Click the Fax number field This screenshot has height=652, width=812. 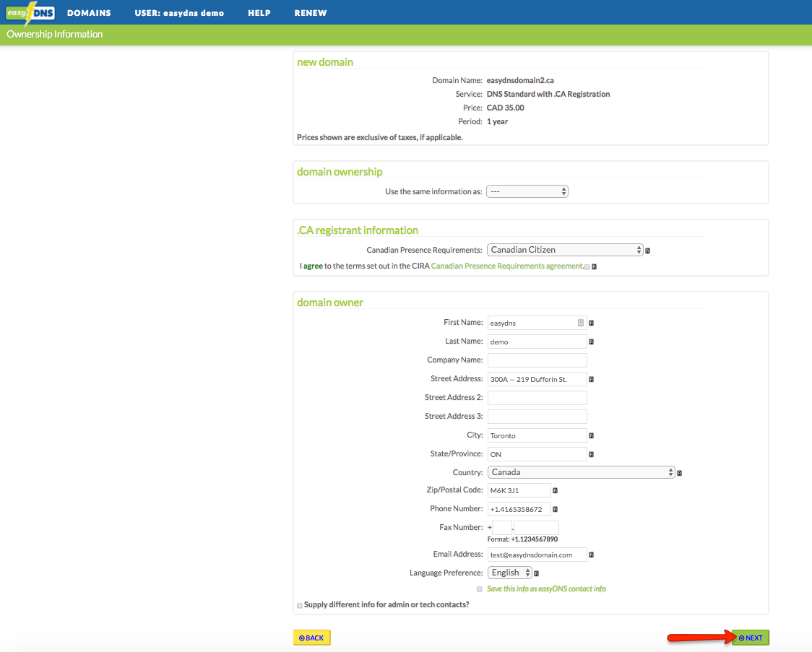coord(537,528)
